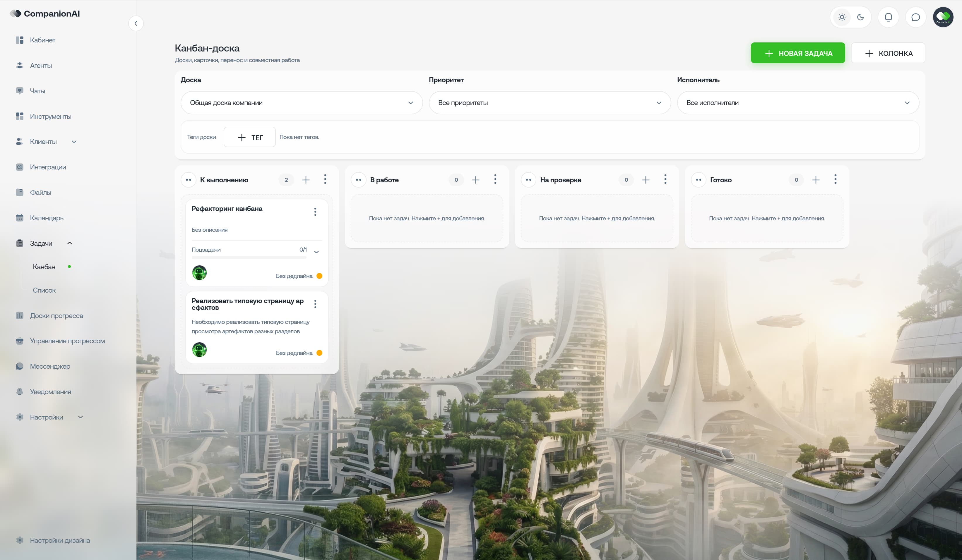
Task: Click task count badge of К выполнению
Action: [286, 180]
